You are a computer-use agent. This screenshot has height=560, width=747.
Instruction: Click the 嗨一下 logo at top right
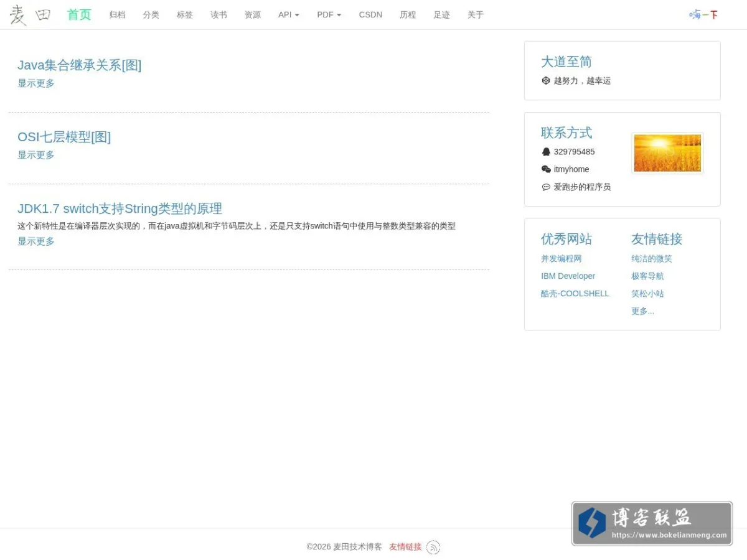pos(703,15)
